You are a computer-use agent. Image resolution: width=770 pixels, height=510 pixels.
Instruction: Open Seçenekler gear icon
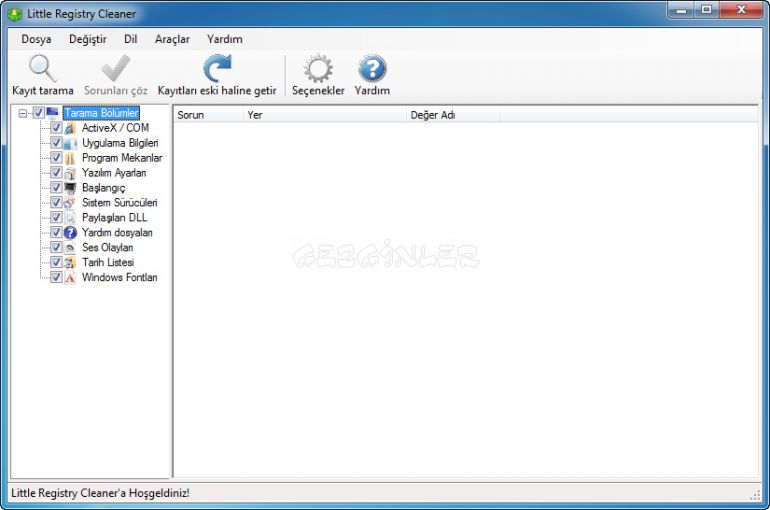click(x=318, y=68)
